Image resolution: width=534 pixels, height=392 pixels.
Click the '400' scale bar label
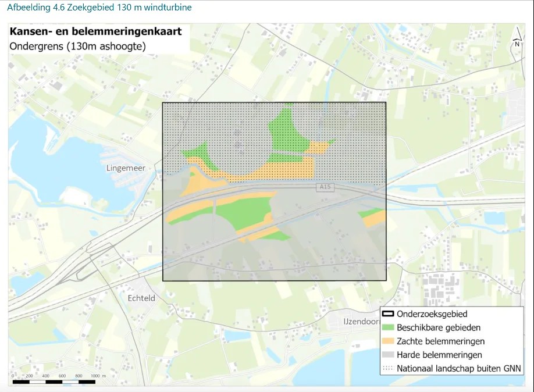click(45, 376)
